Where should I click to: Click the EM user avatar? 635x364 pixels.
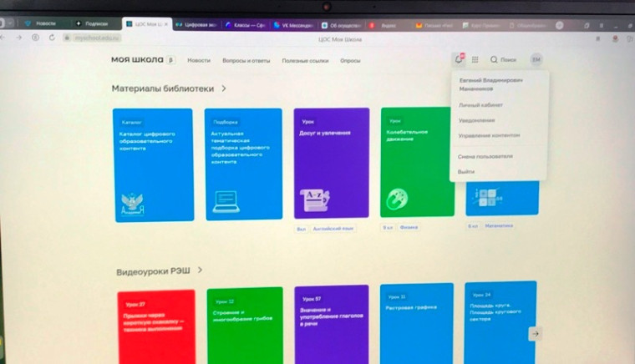coord(536,60)
